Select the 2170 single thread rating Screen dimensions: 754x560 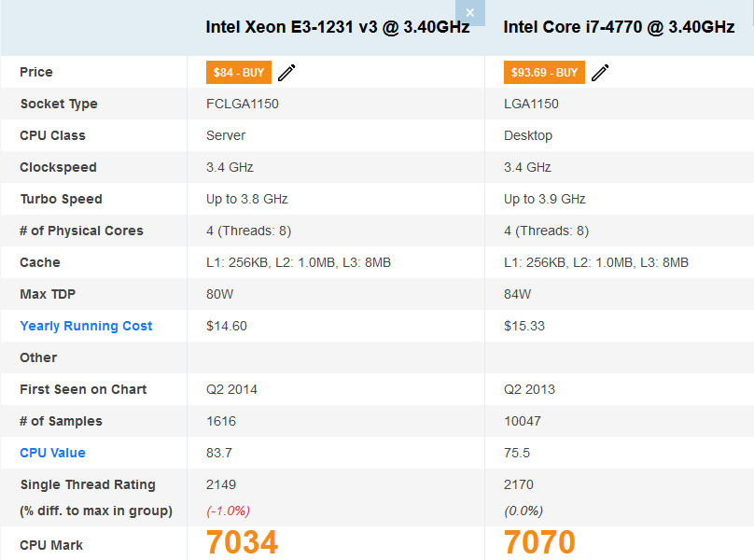click(519, 484)
